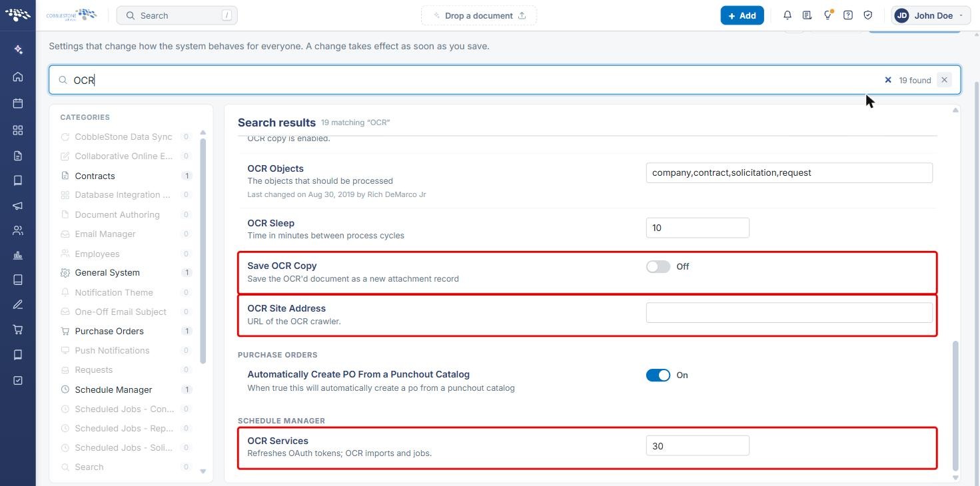Click the shield checkmark icon in header
The width and height of the screenshot is (980, 486).
(868, 15)
